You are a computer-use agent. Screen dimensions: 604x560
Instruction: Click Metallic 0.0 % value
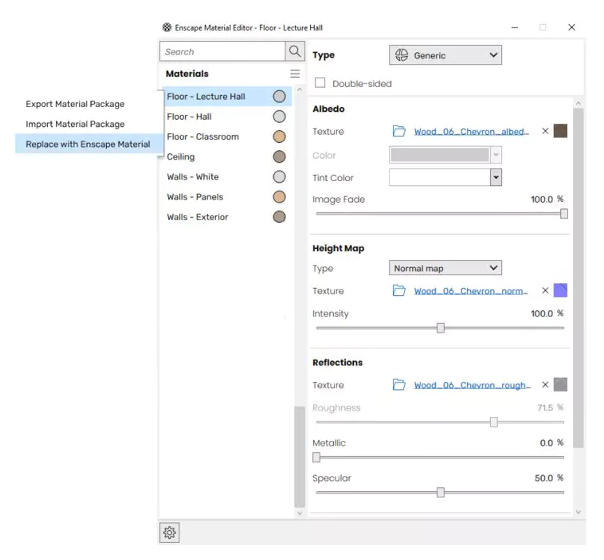point(551,443)
